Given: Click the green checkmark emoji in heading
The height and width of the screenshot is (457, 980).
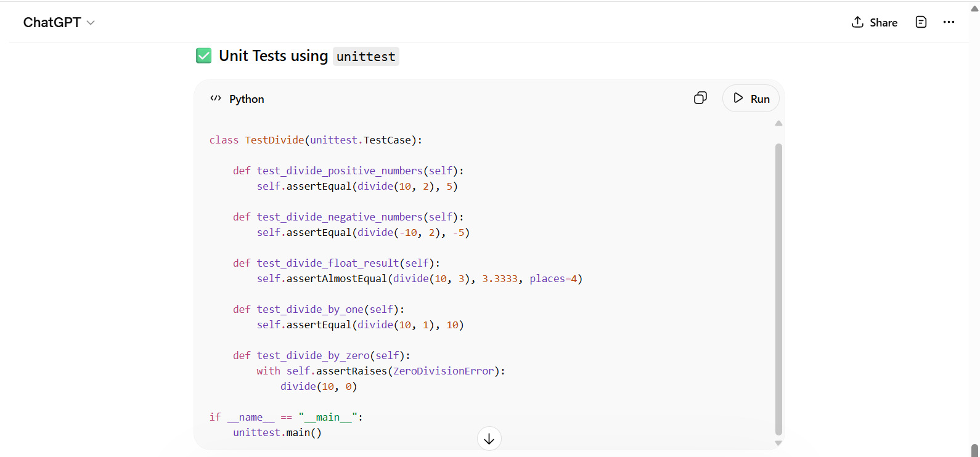Looking at the screenshot, I should pyautogui.click(x=204, y=56).
